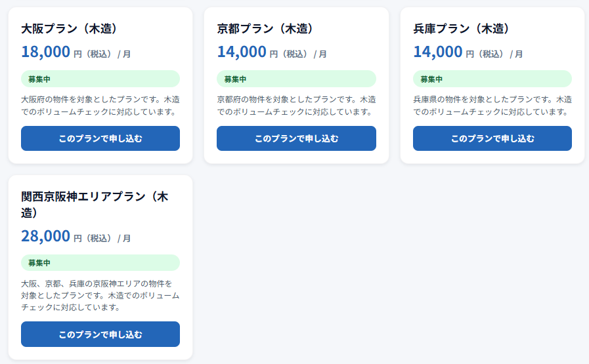Click the 京都プラン(木造) heading
Image resolution: width=589 pixels, height=364 pixels.
[265, 28]
